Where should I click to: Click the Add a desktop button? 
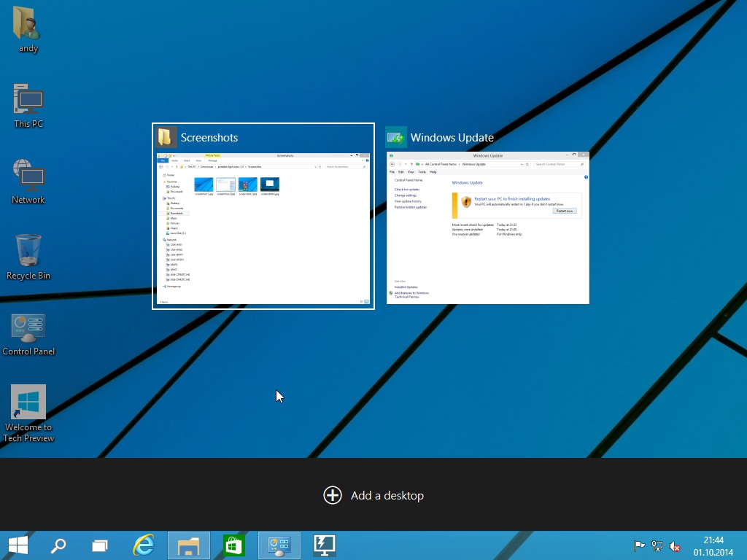tap(373, 495)
